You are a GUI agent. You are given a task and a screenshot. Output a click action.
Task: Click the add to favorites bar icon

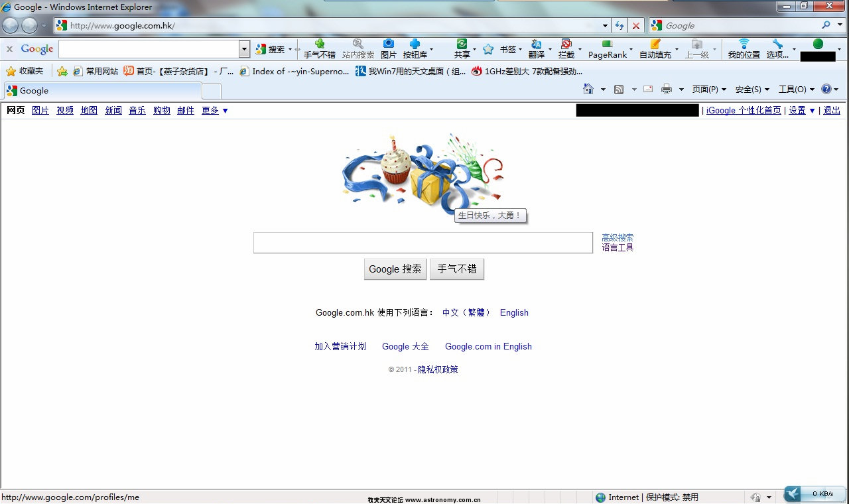pos(62,71)
